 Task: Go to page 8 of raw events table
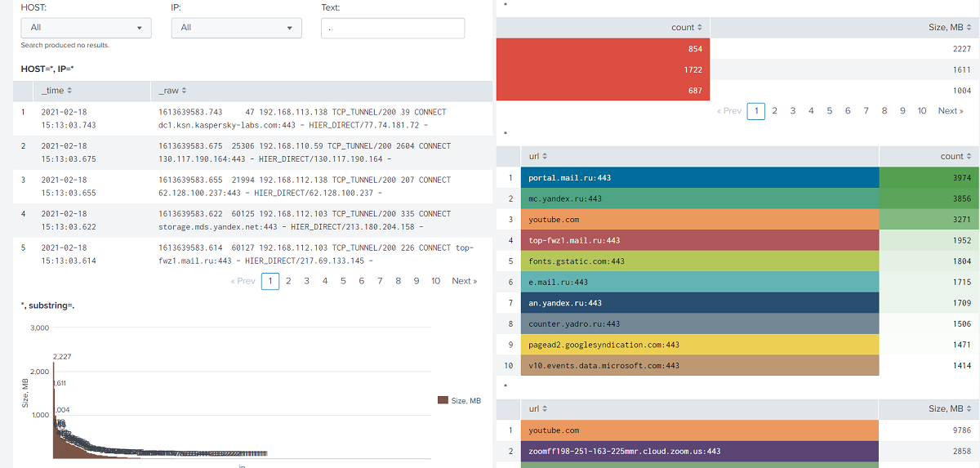pyautogui.click(x=399, y=281)
